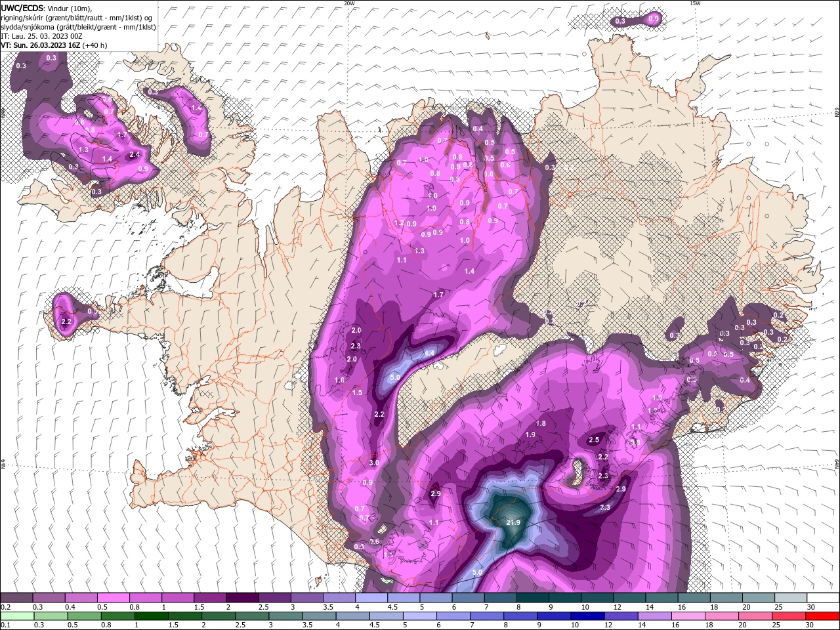Click the light violet 14 rain legend swatch
Viewport: 840px width, 630px height.
tap(654, 616)
